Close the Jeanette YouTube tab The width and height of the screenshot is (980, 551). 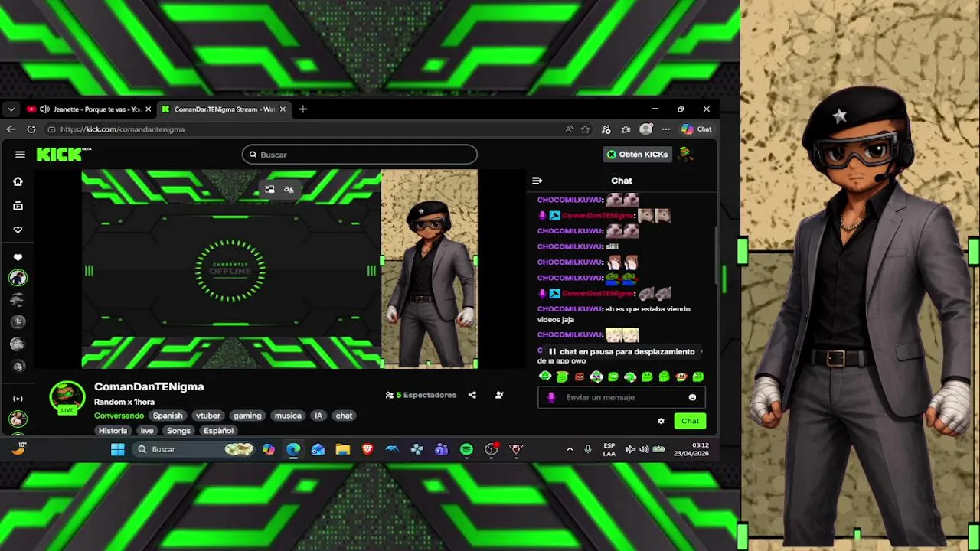click(148, 109)
